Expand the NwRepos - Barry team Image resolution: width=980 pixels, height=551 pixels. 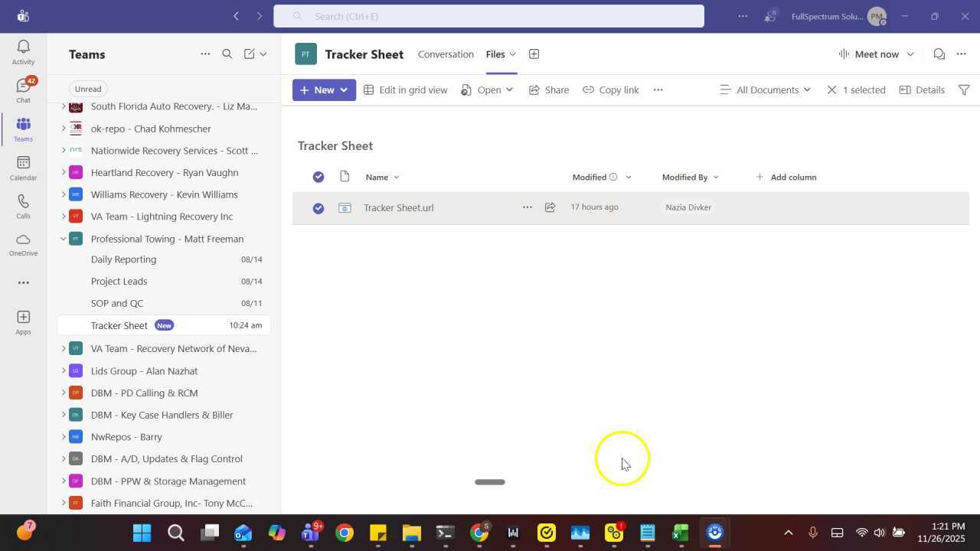pos(64,437)
